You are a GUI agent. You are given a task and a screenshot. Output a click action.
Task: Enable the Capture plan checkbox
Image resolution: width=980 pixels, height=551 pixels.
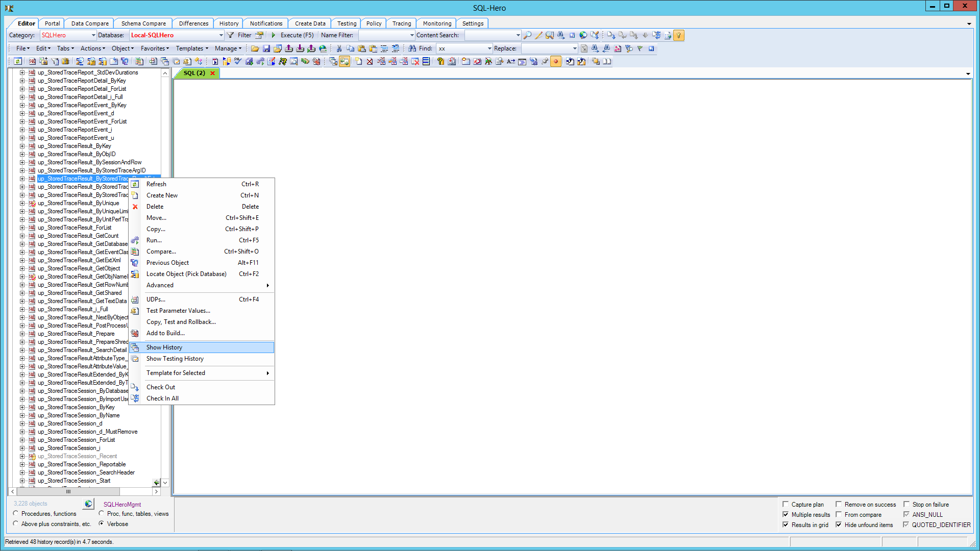point(786,504)
